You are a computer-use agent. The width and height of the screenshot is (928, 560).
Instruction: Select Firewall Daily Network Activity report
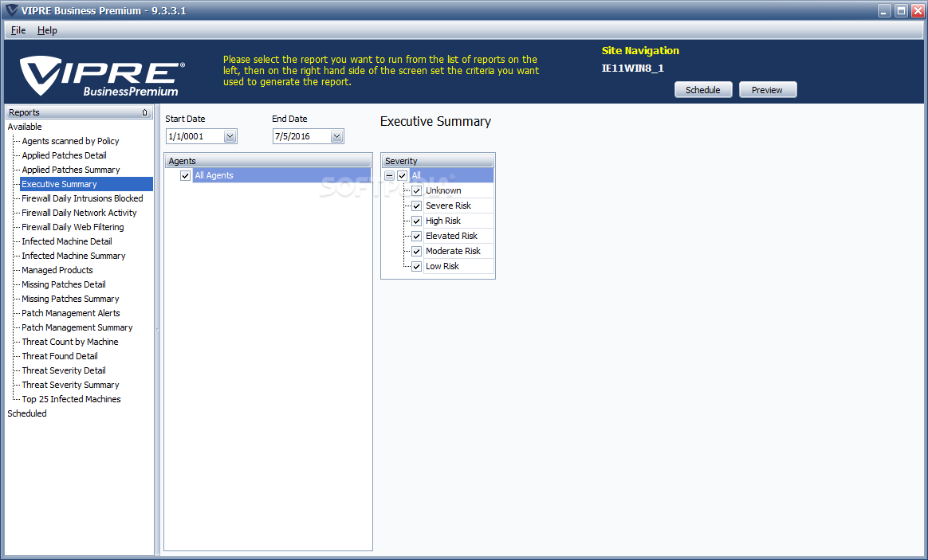[79, 213]
